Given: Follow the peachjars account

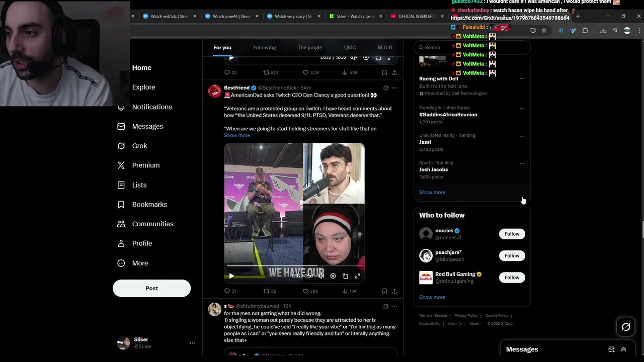Looking at the screenshot, I should click(x=512, y=255).
